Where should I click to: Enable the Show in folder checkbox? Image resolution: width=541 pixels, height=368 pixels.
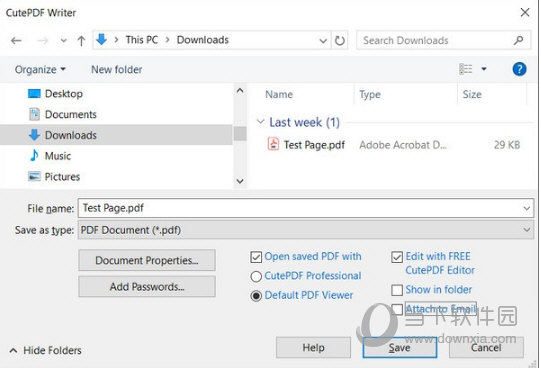[x=397, y=290]
